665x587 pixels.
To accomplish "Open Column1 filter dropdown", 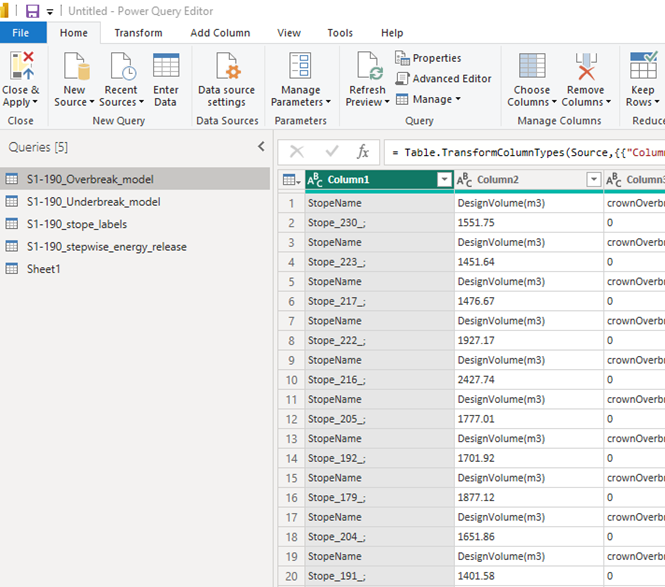I will click(x=444, y=179).
